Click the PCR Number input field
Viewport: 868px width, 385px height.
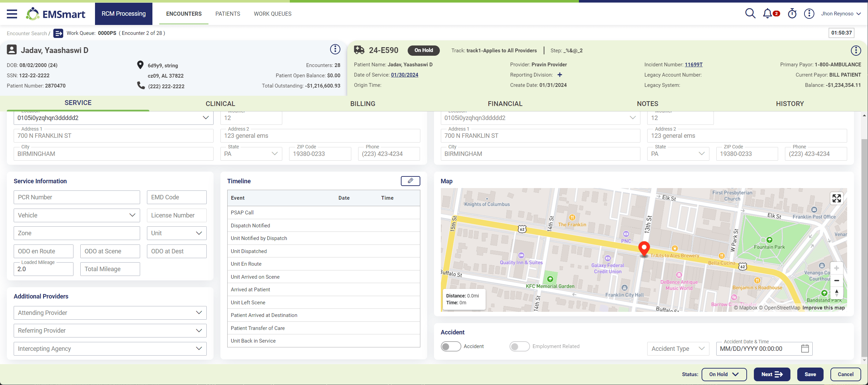click(x=77, y=197)
